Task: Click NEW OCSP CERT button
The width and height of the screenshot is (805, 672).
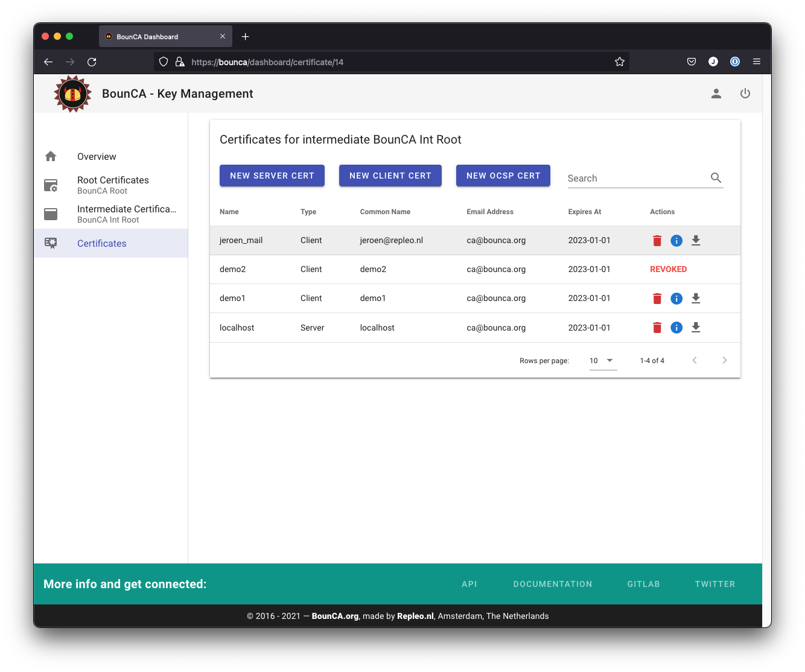Action: click(503, 176)
